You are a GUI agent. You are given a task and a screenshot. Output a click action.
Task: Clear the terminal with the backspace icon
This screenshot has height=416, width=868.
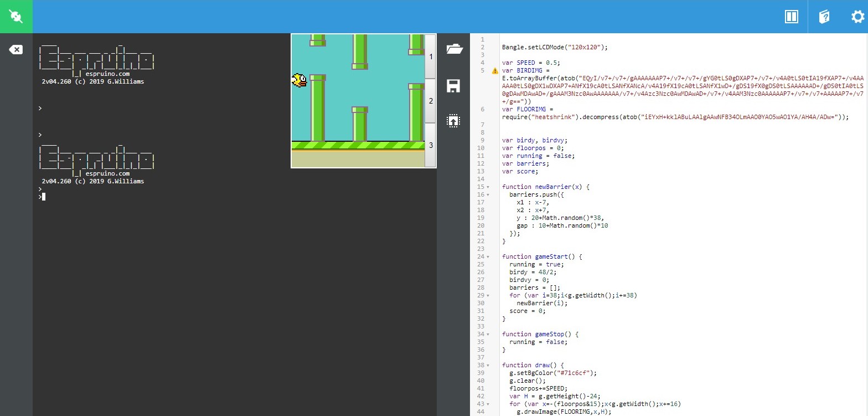click(16, 50)
